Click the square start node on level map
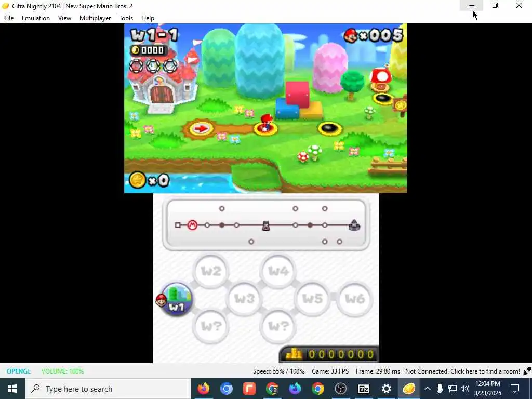The width and height of the screenshot is (532, 399). (178, 225)
